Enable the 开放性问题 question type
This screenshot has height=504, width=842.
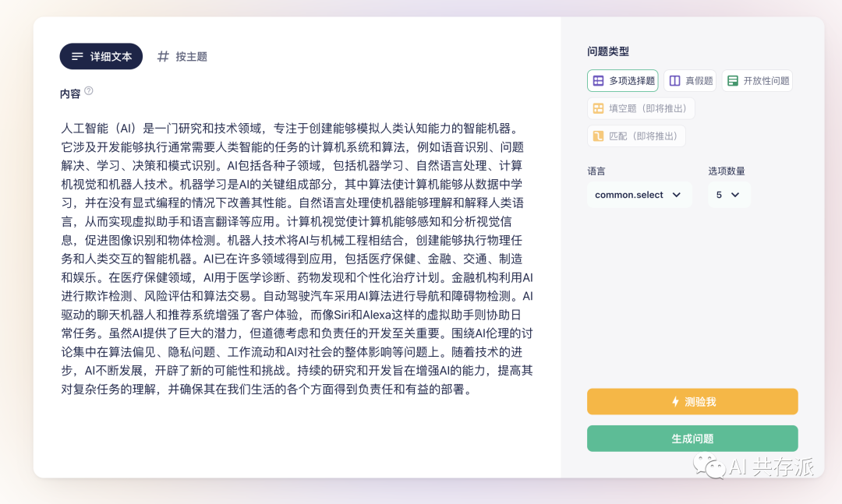pyautogui.click(x=757, y=80)
